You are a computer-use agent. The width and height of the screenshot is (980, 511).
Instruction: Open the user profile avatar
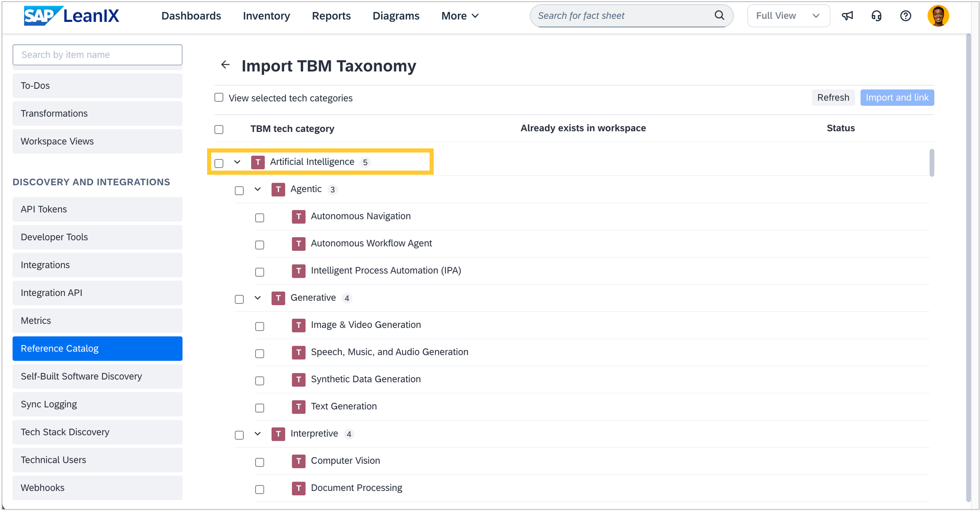938,16
